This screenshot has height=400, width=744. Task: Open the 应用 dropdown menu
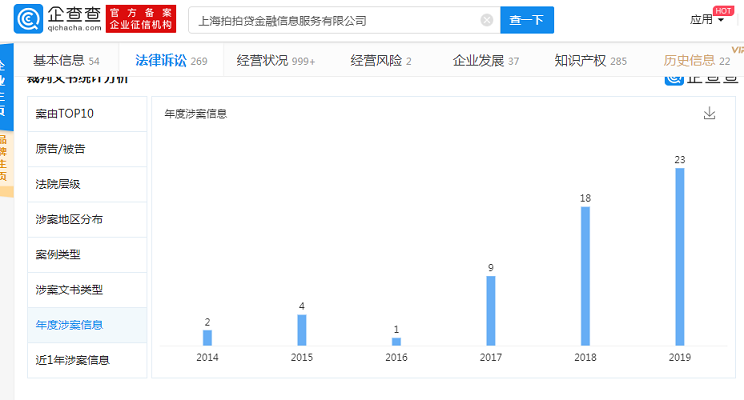click(x=706, y=20)
